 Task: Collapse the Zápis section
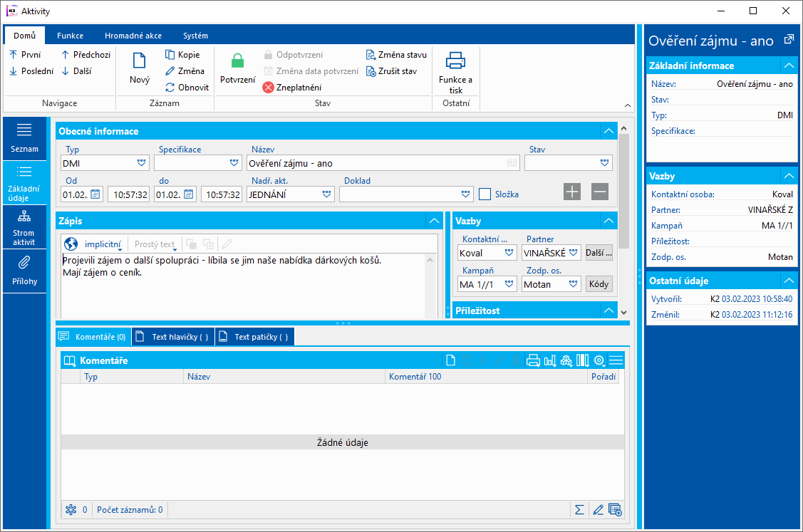pyautogui.click(x=434, y=221)
